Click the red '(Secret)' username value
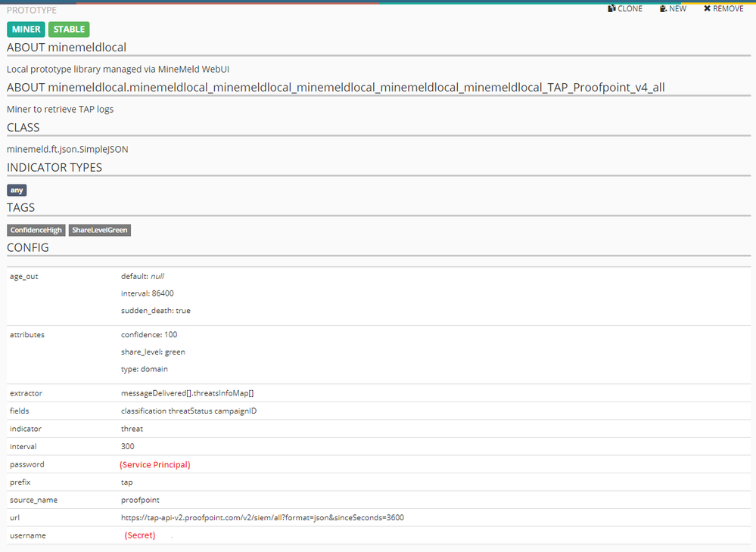 click(140, 535)
